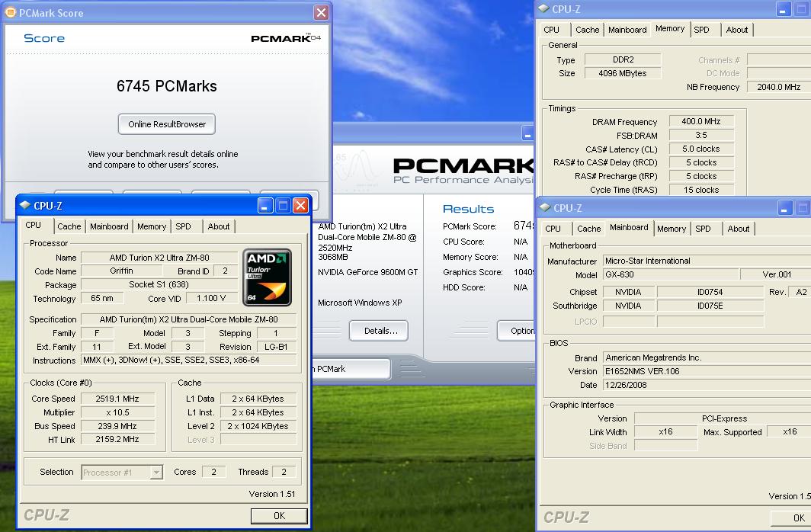The height and width of the screenshot is (532, 811).
Task: Click the BIOS Brand American Megatrends Inc.
Action: pyautogui.click(x=707, y=357)
